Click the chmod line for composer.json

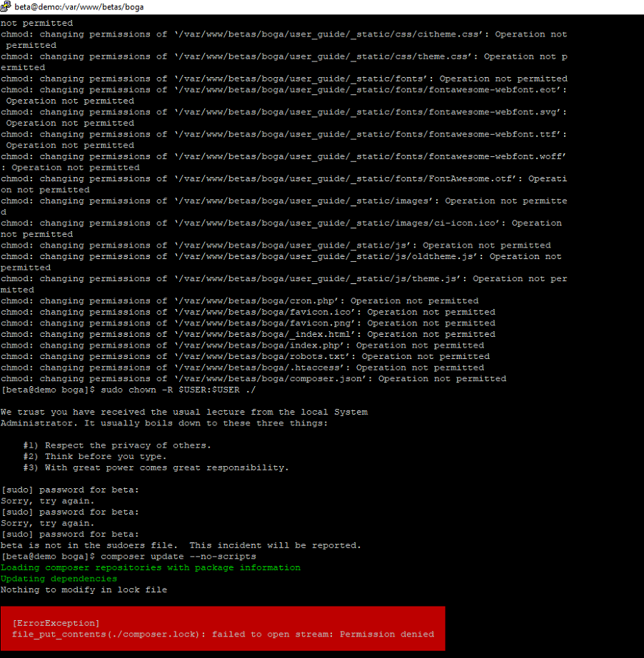point(253,378)
